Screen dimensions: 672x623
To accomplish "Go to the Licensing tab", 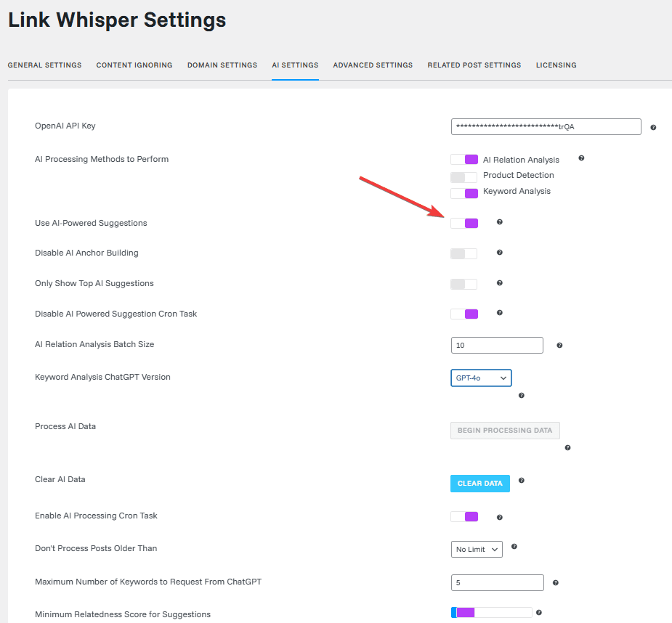I will (x=556, y=65).
